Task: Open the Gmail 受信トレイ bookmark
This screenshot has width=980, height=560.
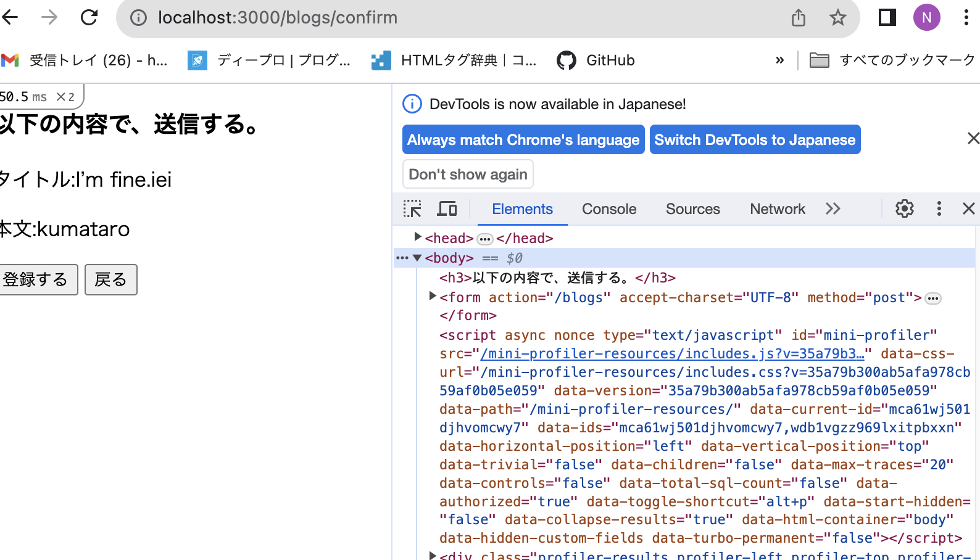Action: (x=85, y=60)
